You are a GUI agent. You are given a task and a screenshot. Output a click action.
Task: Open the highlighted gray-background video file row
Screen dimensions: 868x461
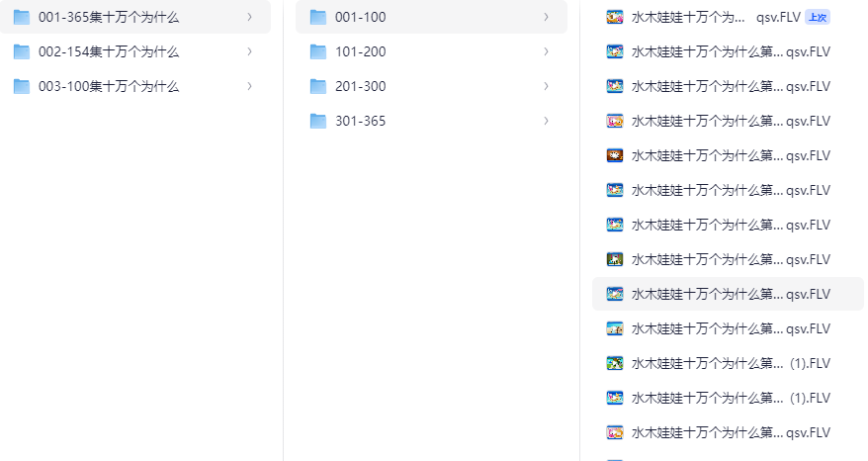(730, 294)
